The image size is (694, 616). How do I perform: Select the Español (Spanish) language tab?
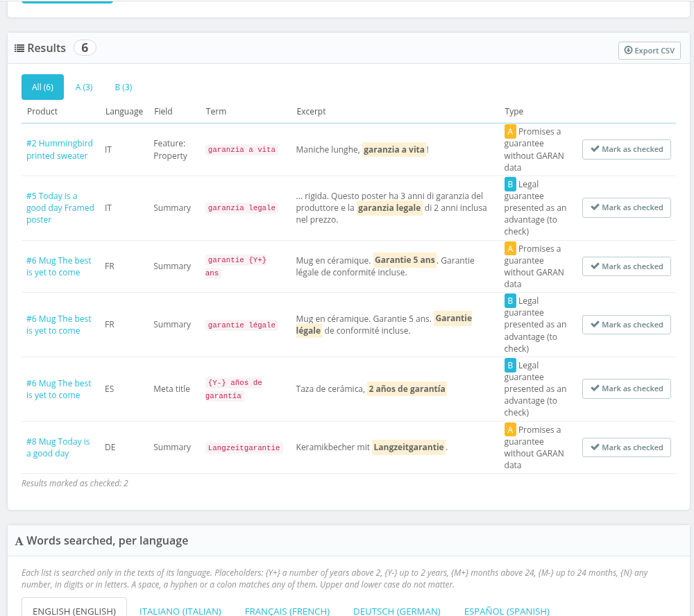[x=507, y=610]
